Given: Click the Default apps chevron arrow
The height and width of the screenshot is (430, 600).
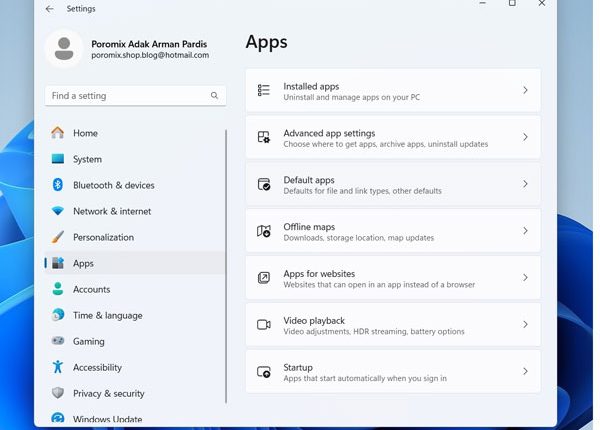Looking at the screenshot, I should point(525,184).
